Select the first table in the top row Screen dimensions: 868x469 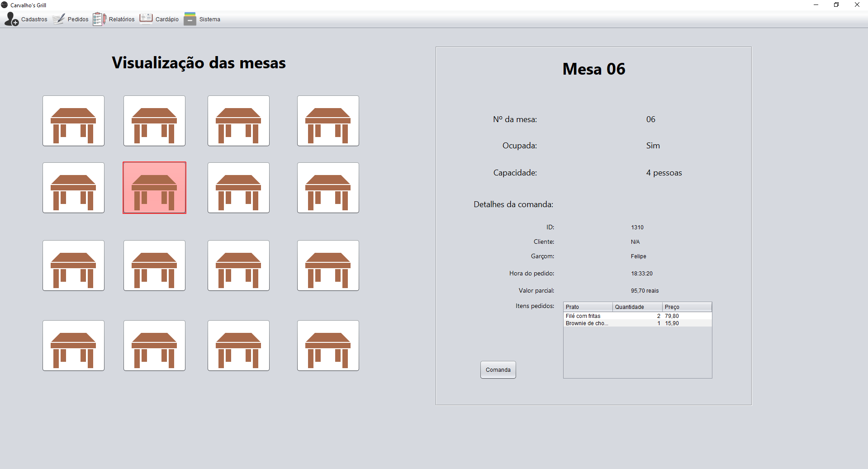coord(73,121)
